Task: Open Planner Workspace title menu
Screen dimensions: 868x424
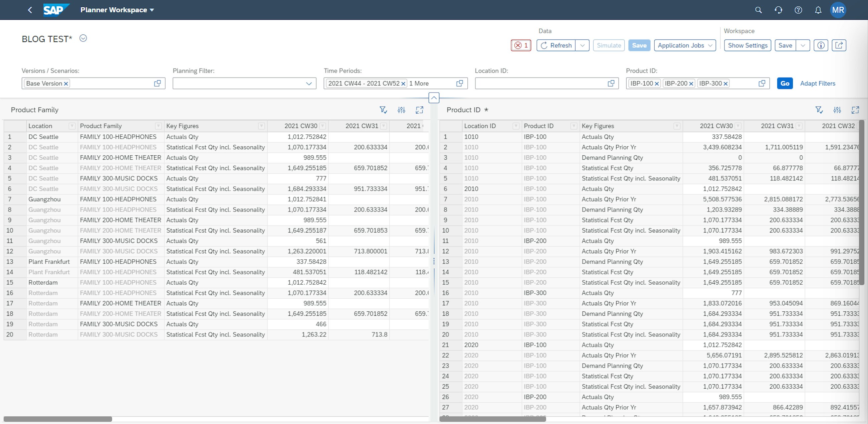Action: pos(117,10)
